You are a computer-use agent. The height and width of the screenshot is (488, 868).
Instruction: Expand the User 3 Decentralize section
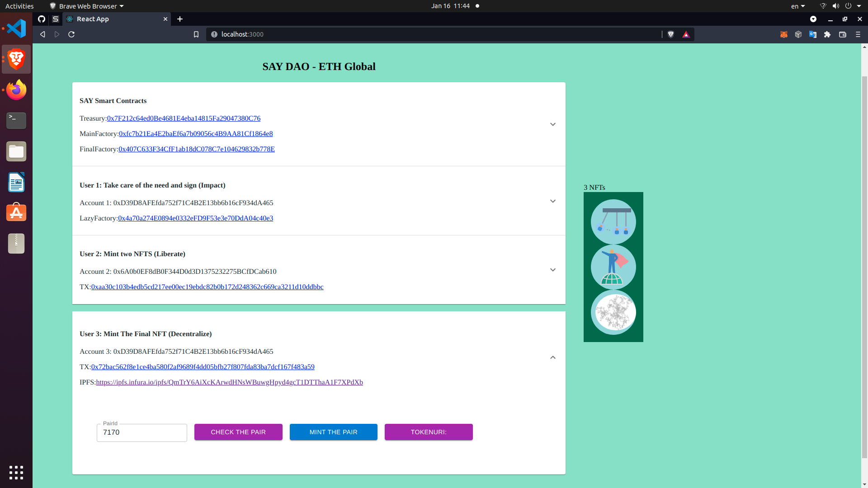pos(552,357)
